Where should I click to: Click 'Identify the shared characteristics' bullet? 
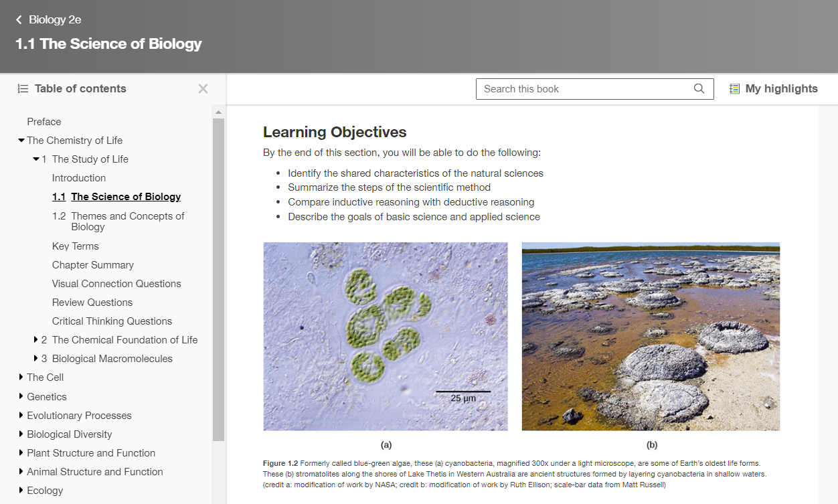tap(416, 173)
